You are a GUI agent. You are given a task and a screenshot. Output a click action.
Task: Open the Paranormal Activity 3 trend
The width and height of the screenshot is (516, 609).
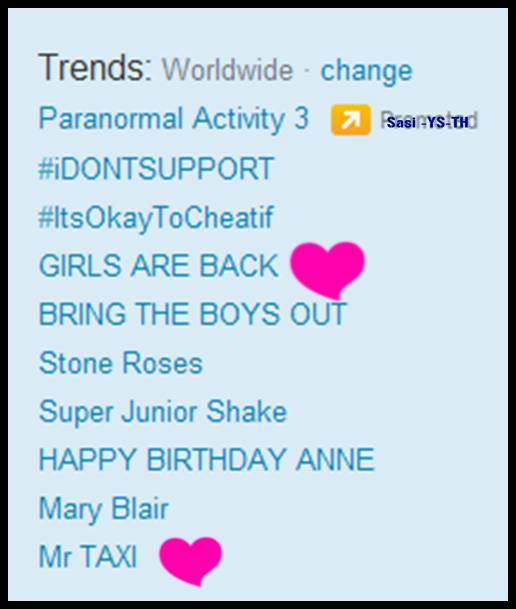tap(174, 118)
